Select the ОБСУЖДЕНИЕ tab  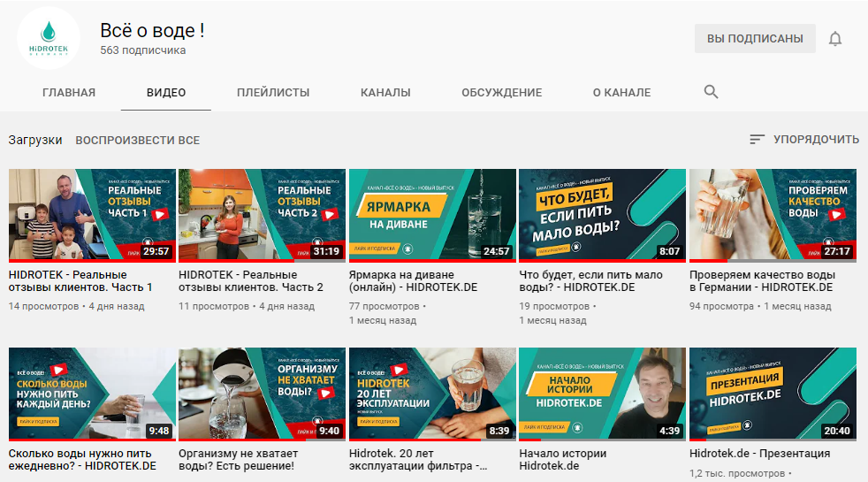pyautogui.click(x=501, y=92)
